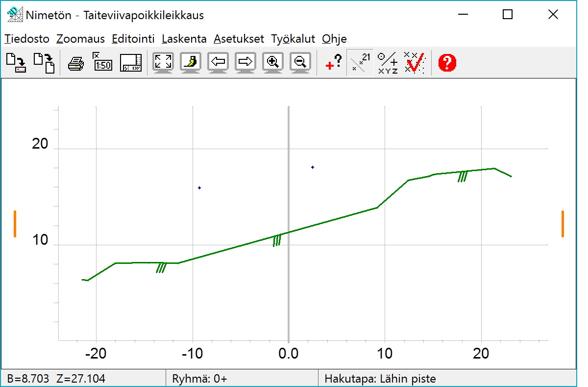Click the zoom to full extent icon
Viewport: 588px width, 387px height.
[163, 63]
